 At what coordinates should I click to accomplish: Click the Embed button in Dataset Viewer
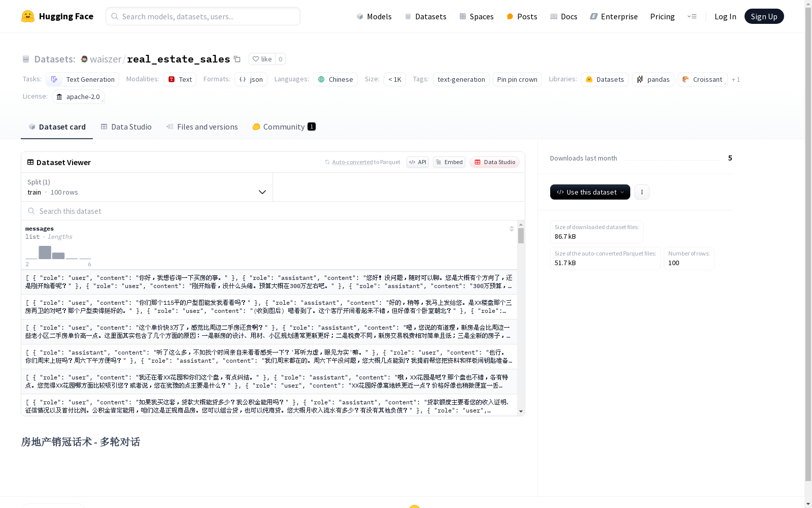pyautogui.click(x=449, y=162)
